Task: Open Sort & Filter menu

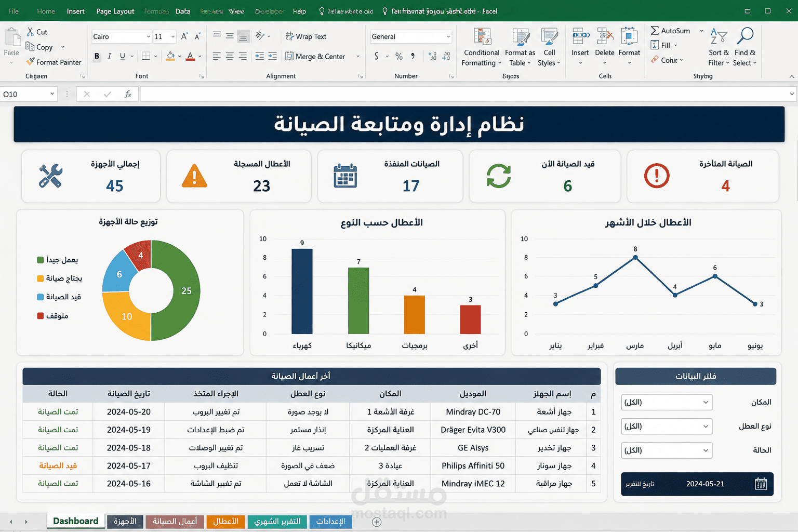Action: click(719, 47)
